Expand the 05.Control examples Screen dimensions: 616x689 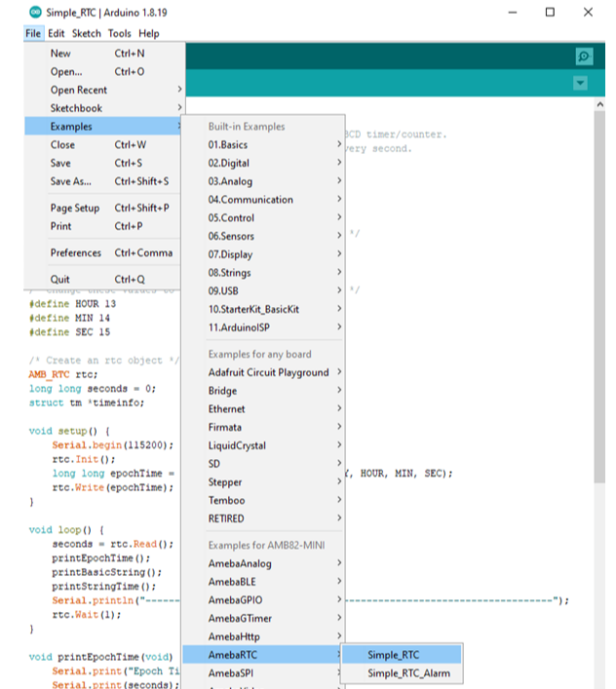(x=263, y=218)
